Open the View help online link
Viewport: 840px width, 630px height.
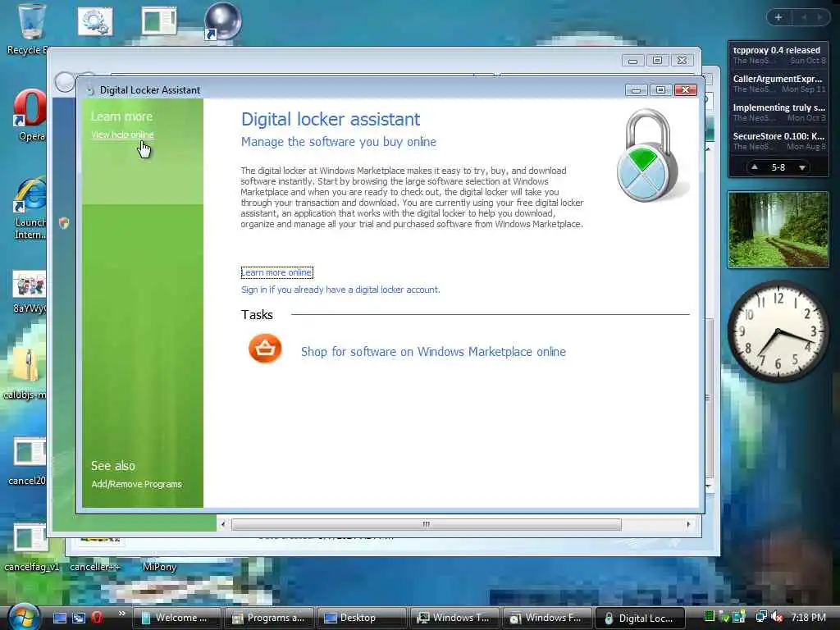pyautogui.click(x=123, y=135)
